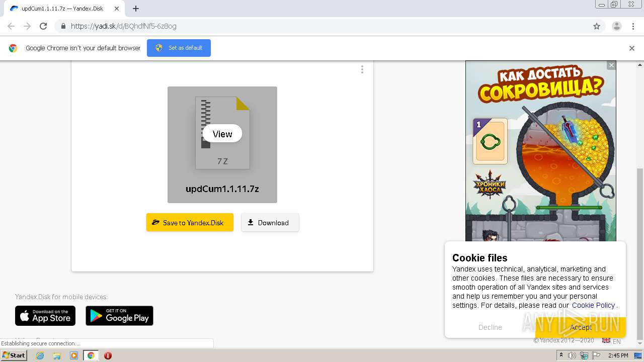The width and height of the screenshot is (644, 362).
Task: Open the Cookie Policy link
Action: tap(593, 305)
